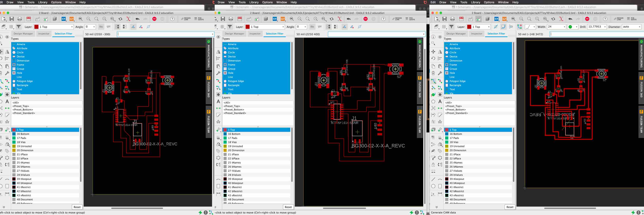Viewport: 644px width, 215px height.
Task: Select Text tool in right window sidebar
Action: click(x=440, y=101)
